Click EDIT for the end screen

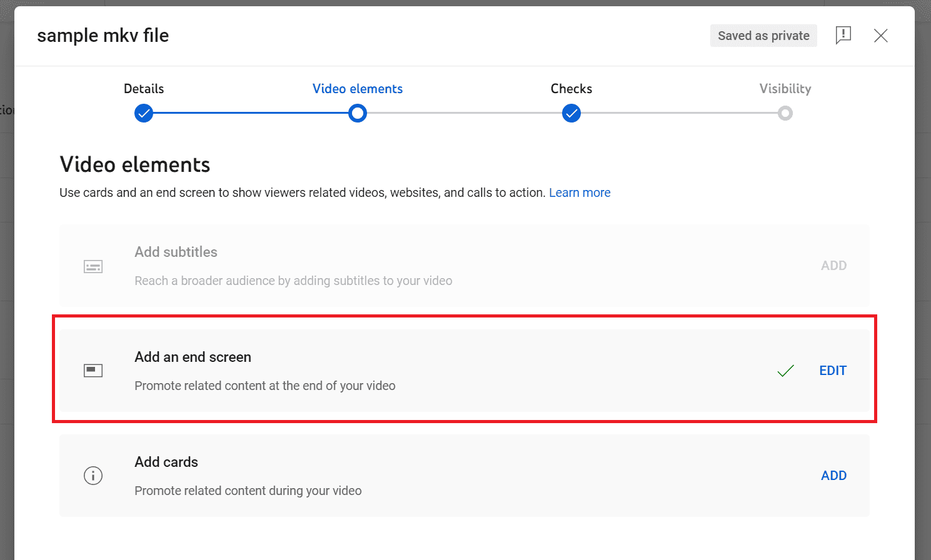pyautogui.click(x=833, y=370)
